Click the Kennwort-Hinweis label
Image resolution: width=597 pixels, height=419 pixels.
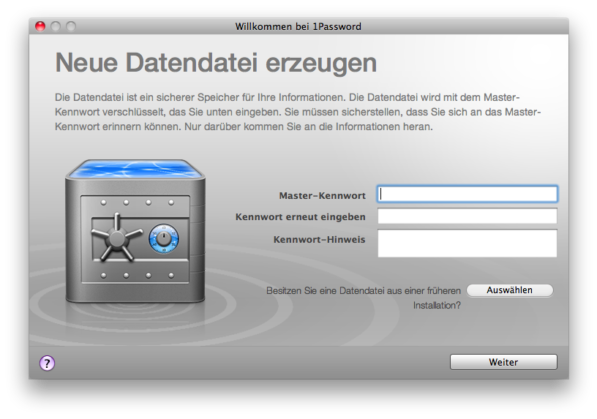click(x=319, y=240)
